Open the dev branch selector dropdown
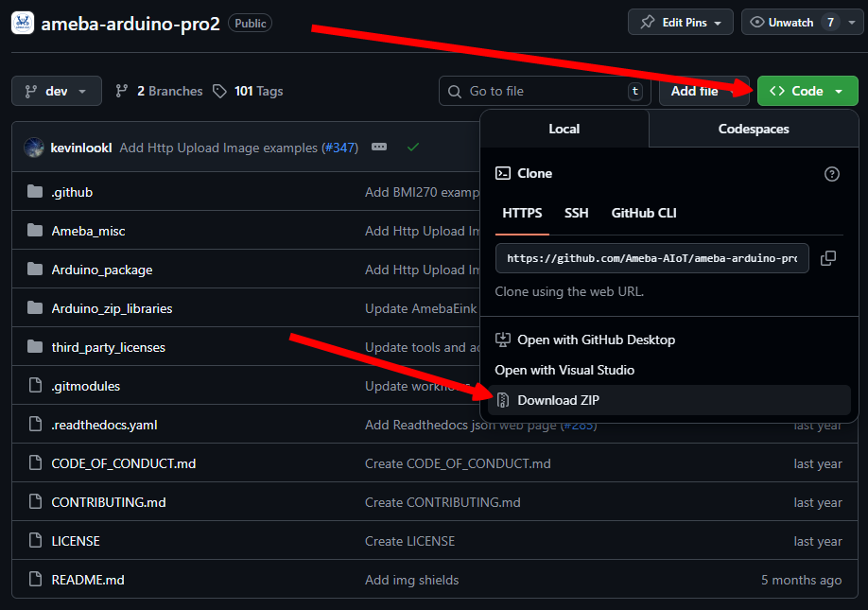The image size is (868, 610). click(x=55, y=91)
